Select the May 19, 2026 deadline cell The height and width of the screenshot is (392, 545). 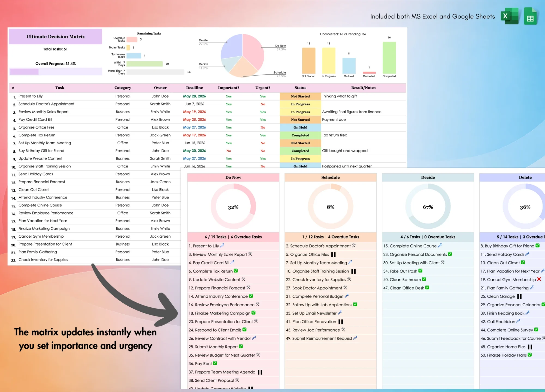[195, 112]
